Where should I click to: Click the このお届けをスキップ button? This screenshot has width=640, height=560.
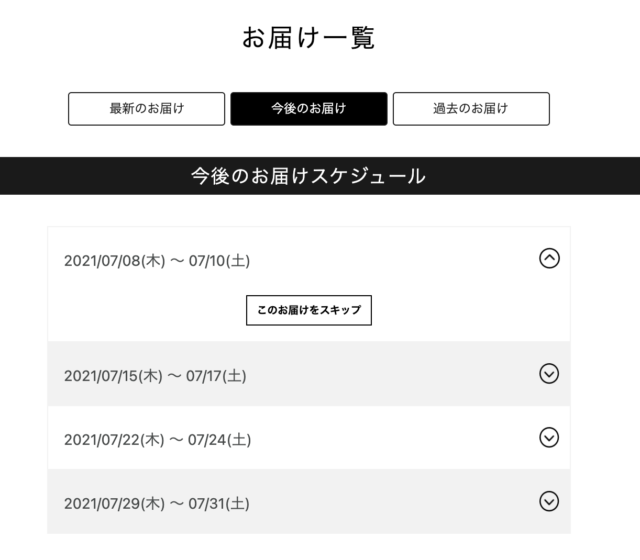click(309, 310)
